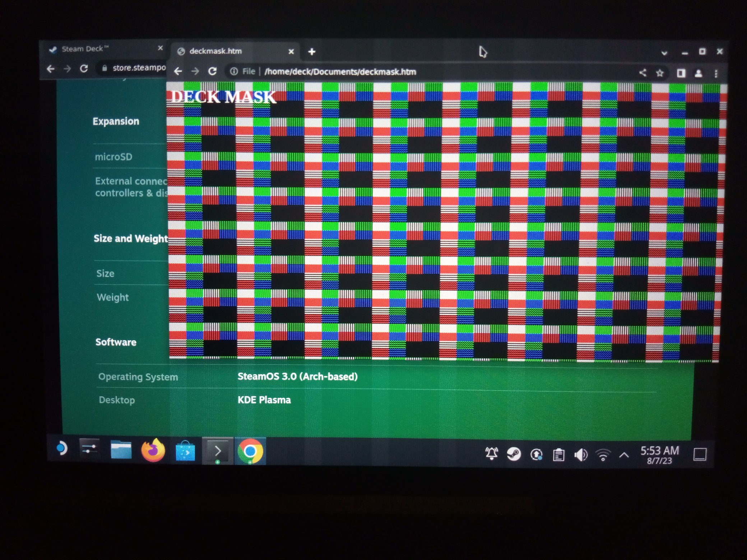Open Discover software store from taskbar
The width and height of the screenshot is (747, 560).
[185, 451]
